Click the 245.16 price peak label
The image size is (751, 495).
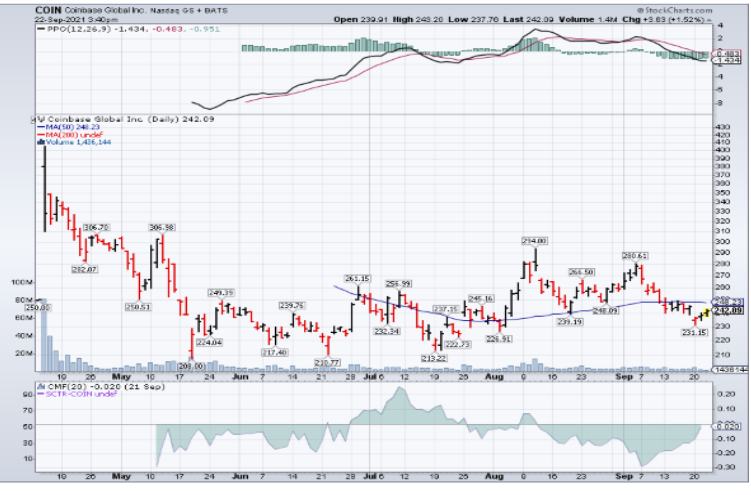pos(480,299)
